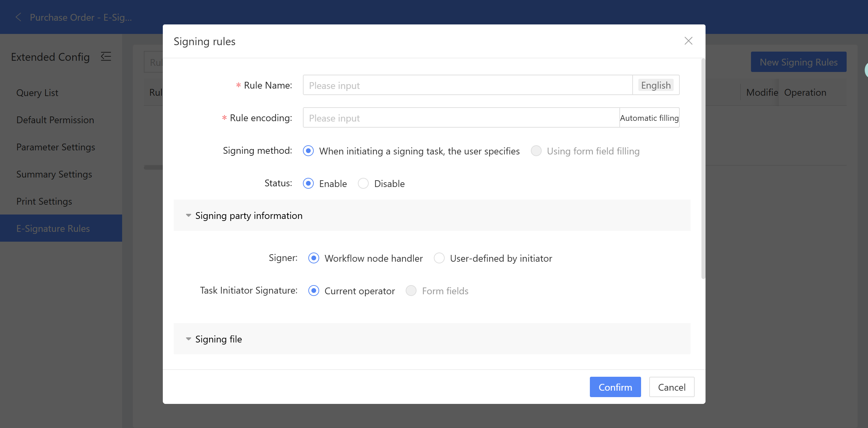Select the Disable status option
868x428 pixels.
click(x=363, y=184)
